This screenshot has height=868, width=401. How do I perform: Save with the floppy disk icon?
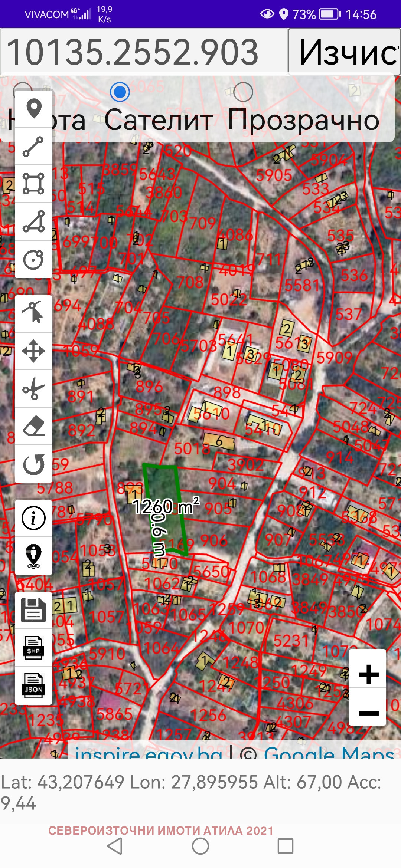33,610
